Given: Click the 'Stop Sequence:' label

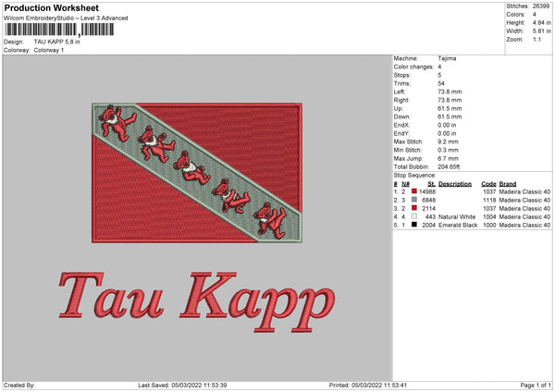Looking at the screenshot, I should (x=414, y=176).
